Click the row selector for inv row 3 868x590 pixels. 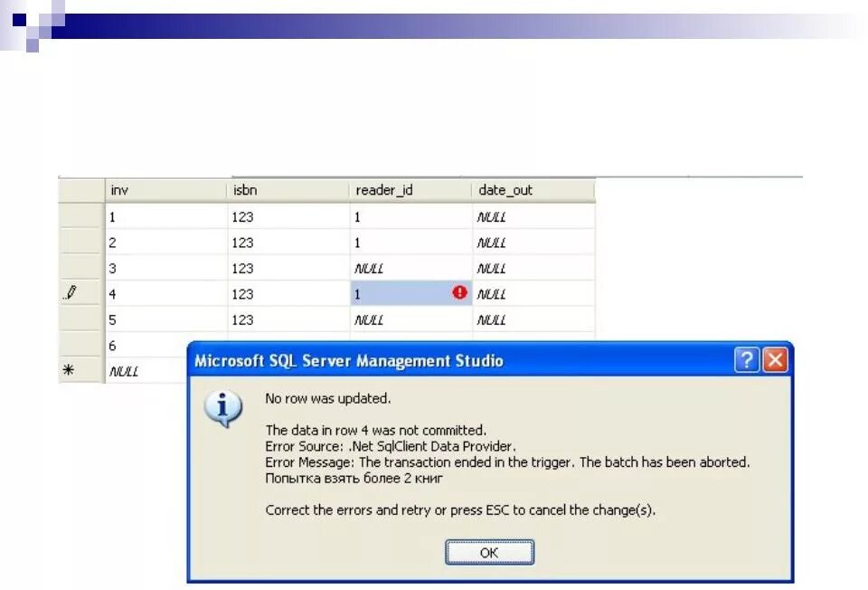81,268
